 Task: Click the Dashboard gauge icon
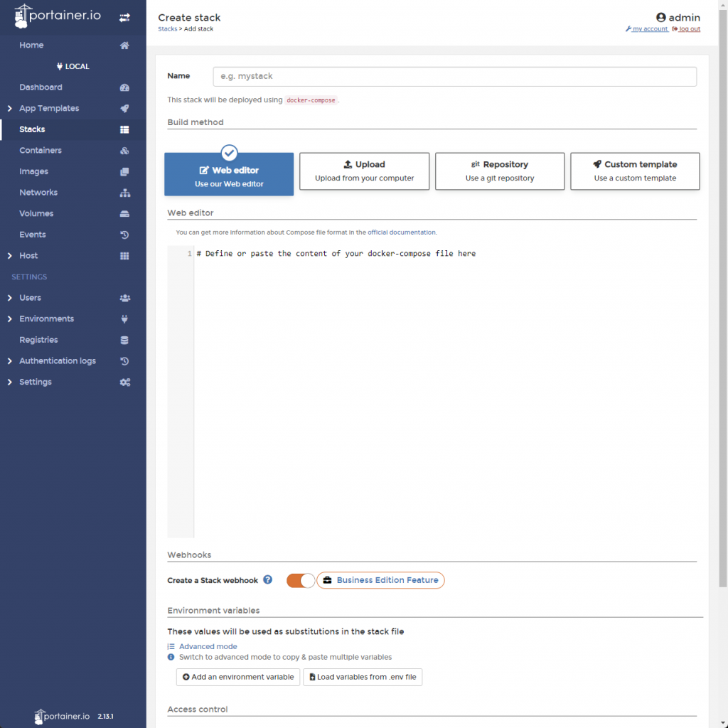tap(124, 87)
